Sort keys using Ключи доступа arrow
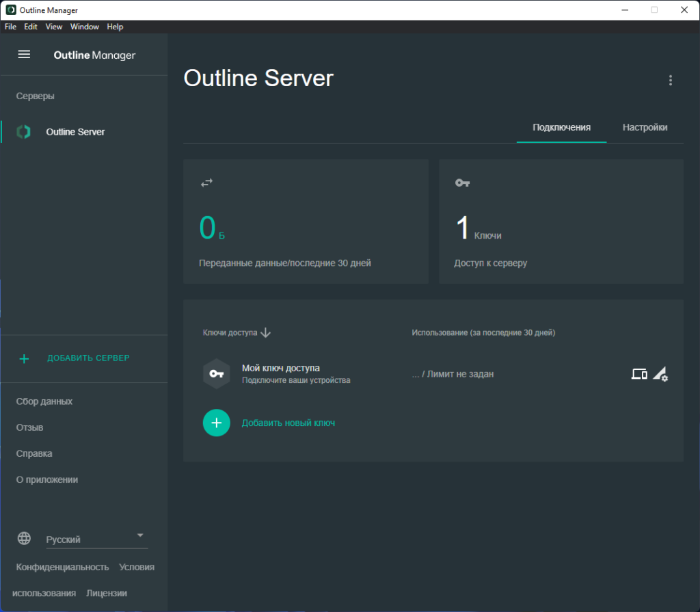This screenshot has width=700, height=612. pos(266,333)
